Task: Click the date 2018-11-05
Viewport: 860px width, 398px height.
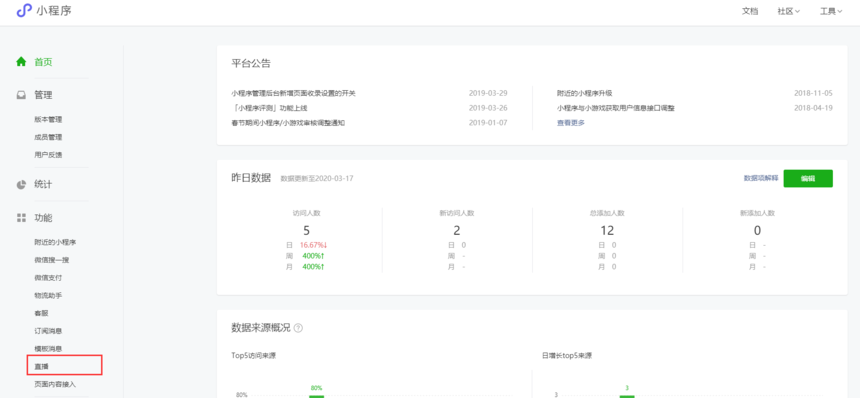Action: pos(813,93)
